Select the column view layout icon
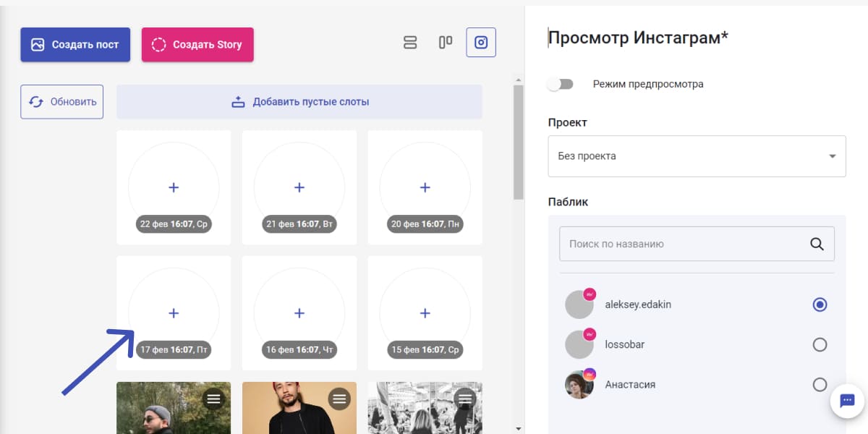Viewport: 868px width, 434px height. [446, 43]
